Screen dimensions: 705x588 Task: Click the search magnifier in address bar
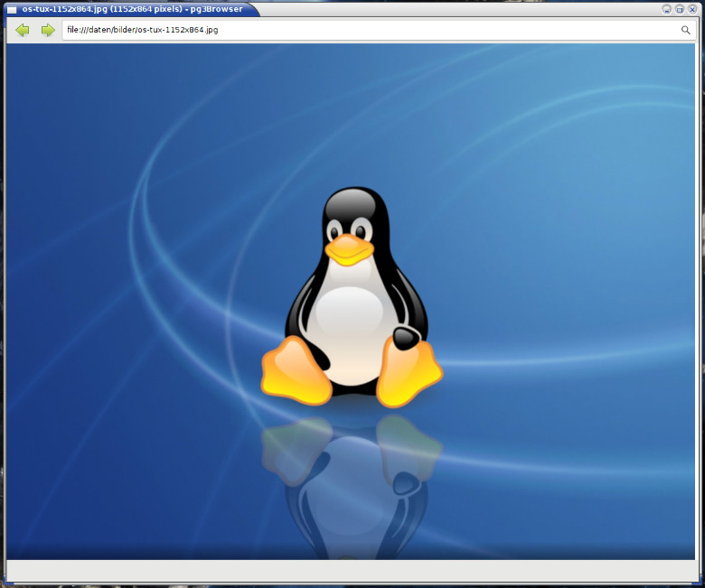coord(685,30)
